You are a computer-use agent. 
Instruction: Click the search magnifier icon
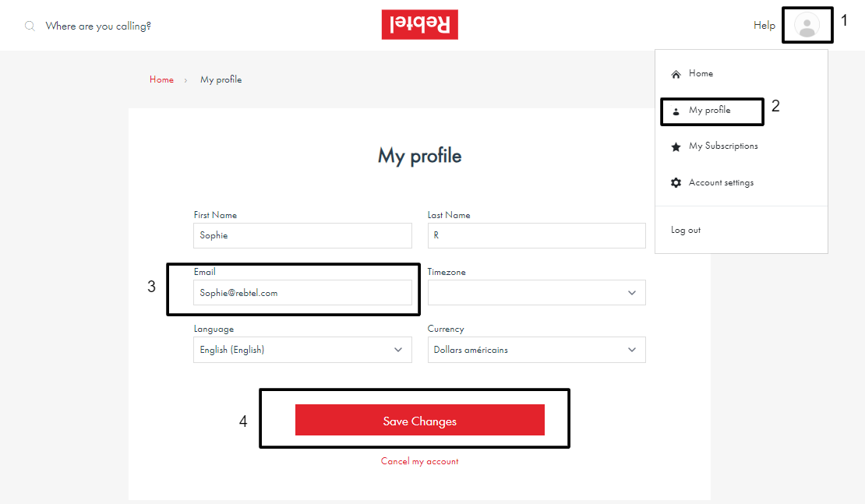[x=30, y=26]
